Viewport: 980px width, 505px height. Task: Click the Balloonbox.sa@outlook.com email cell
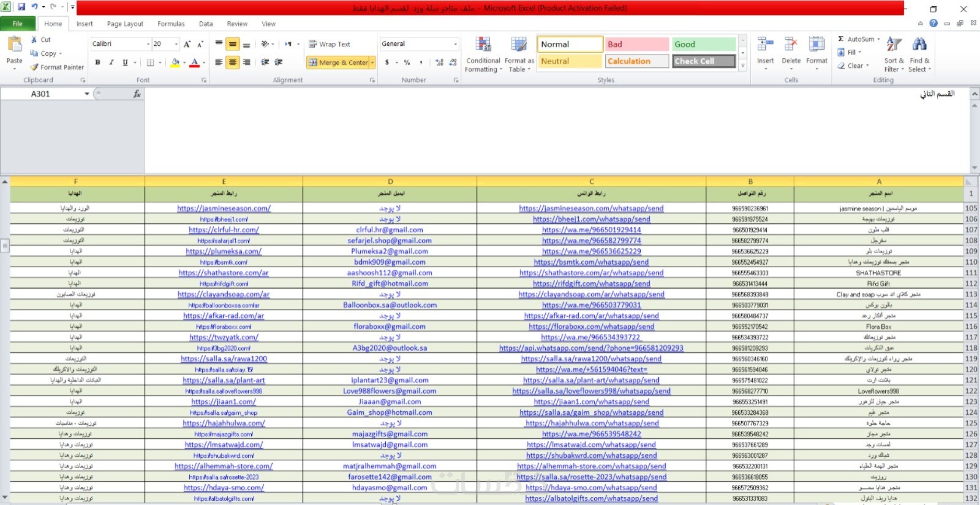click(x=390, y=305)
